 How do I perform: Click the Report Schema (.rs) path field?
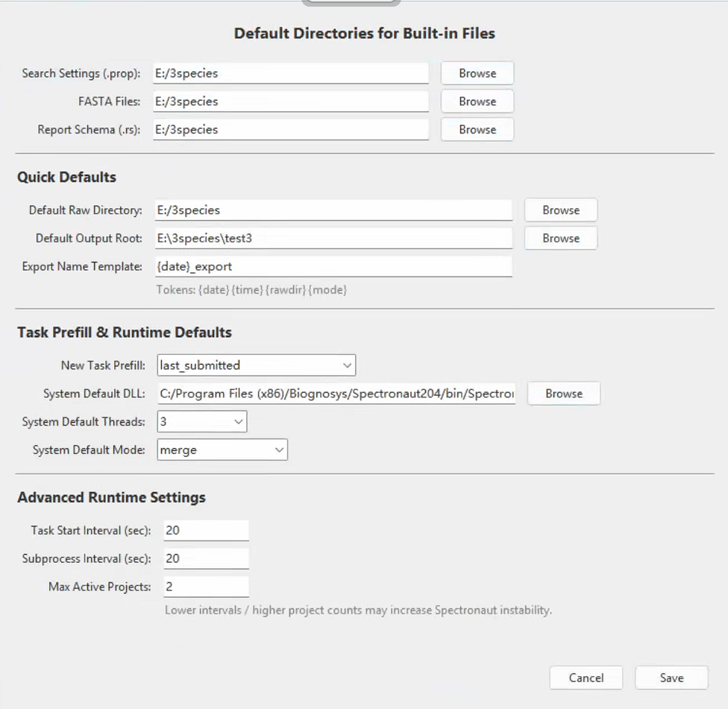click(x=291, y=130)
